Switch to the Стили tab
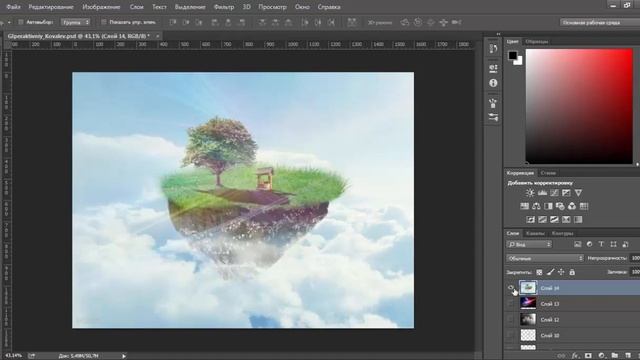 [548, 173]
